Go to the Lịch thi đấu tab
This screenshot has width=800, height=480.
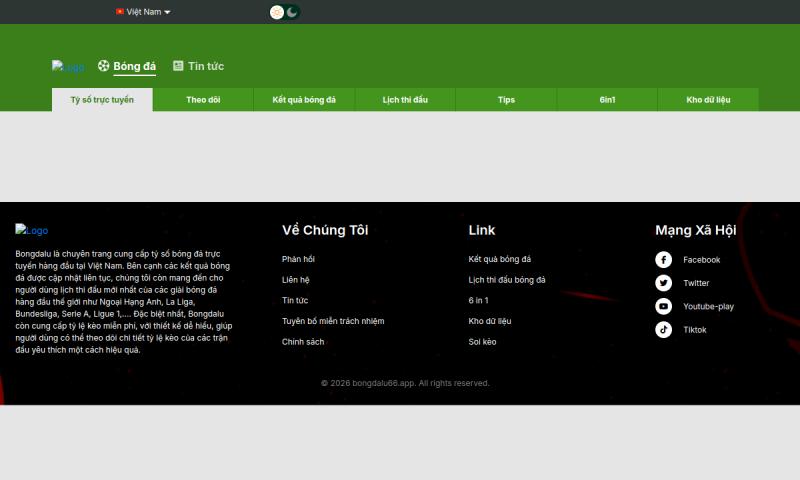click(405, 100)
